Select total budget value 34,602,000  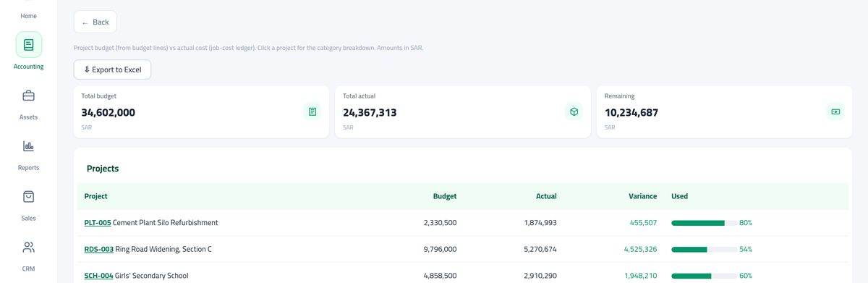[109, 113]
